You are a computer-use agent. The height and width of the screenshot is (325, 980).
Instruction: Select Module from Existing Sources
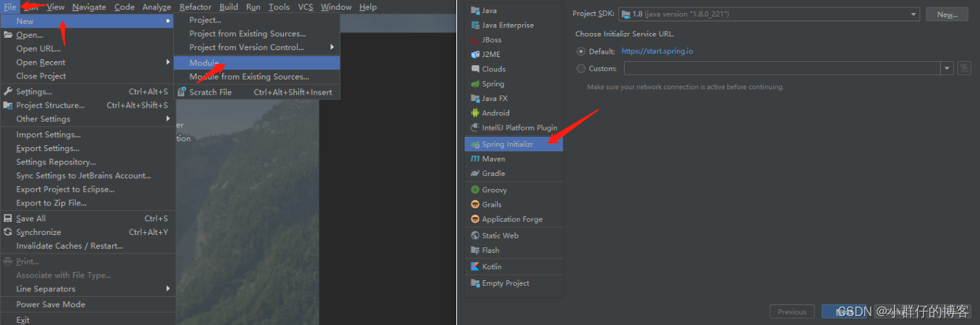point(256,77)
